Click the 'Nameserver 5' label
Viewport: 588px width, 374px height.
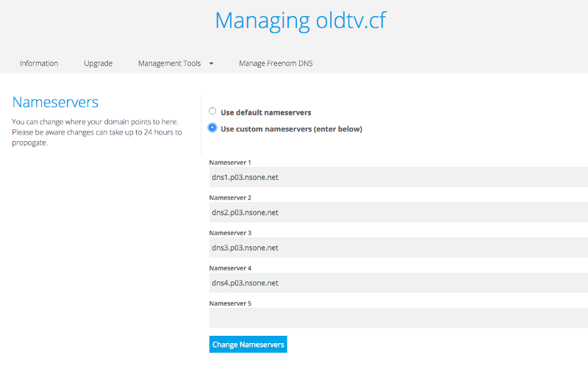point(230,303)
